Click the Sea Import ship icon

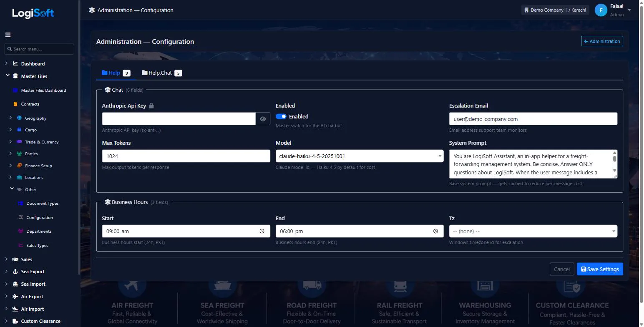(15, 284)
